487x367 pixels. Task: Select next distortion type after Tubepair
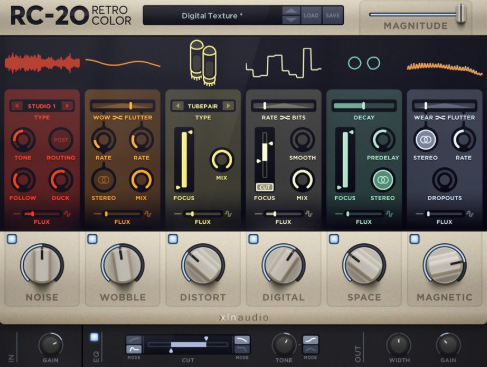coord(229,106)
